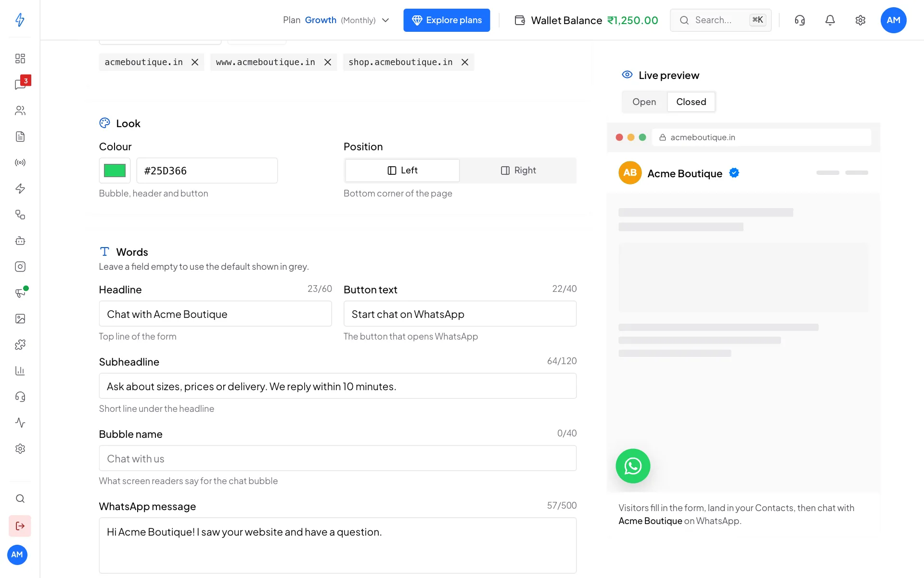Click the green colour swatch
924x578 pixels.
coord(115,171)
